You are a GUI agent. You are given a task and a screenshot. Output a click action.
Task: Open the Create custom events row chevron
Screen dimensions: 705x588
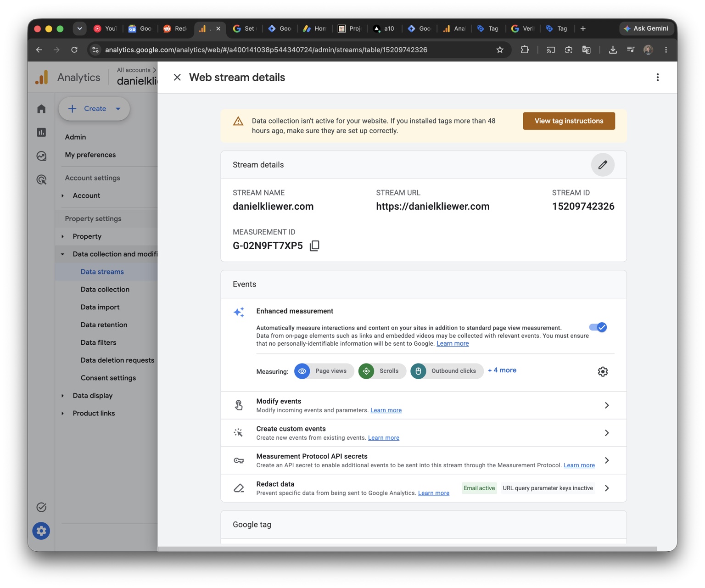point(607,433)
